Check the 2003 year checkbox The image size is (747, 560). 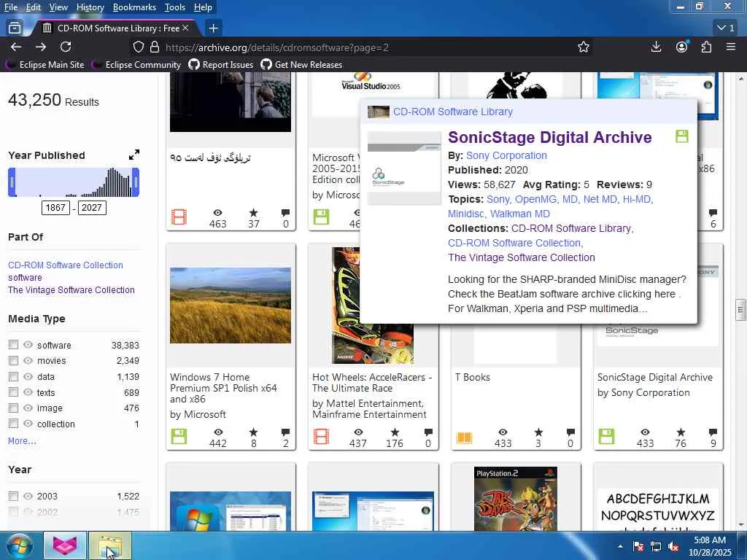(x=13, y=496)
